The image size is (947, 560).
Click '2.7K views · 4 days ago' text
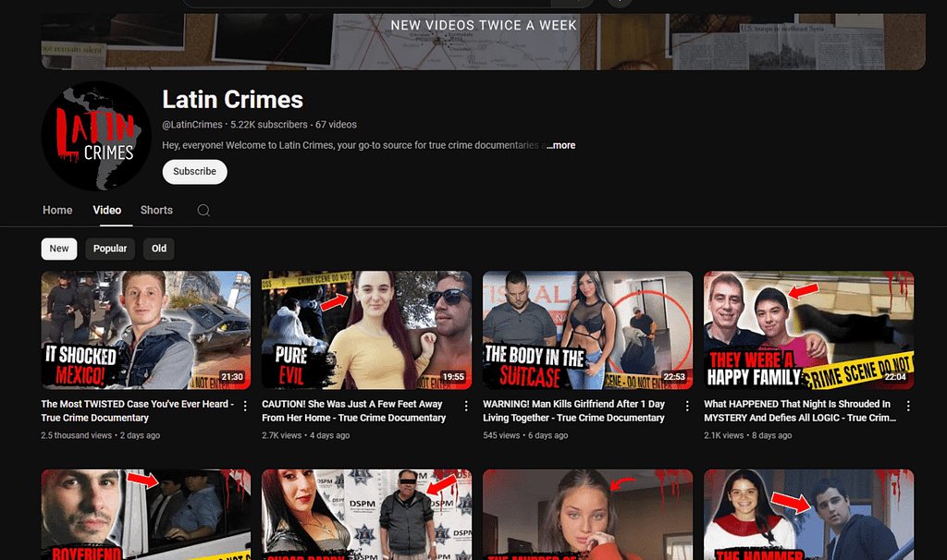pos(305,435)
